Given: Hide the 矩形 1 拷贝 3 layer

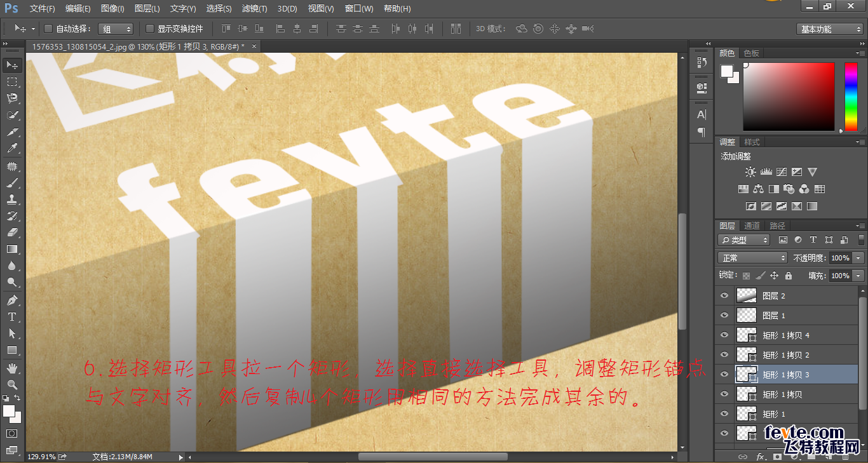Looking at the screenshot, I should [724, 374].
